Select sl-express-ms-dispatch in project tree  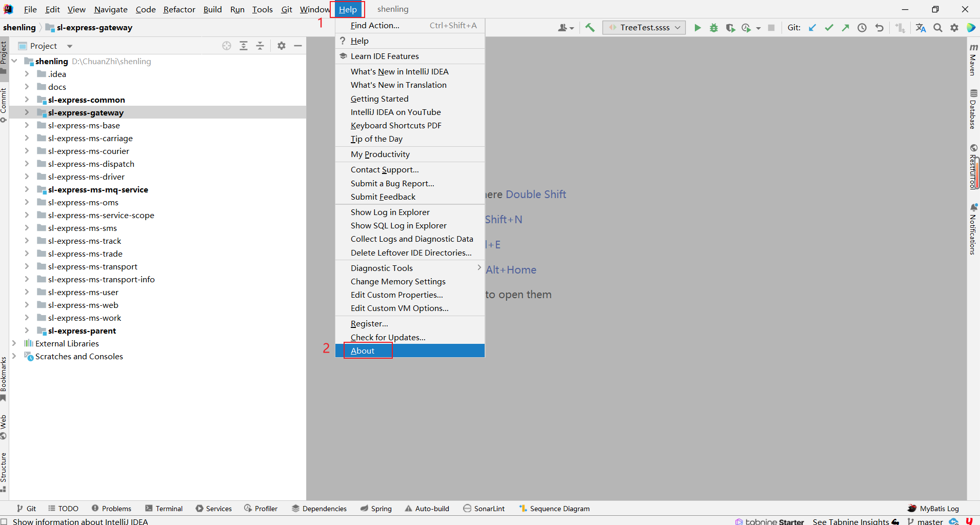tap(91, 164)
